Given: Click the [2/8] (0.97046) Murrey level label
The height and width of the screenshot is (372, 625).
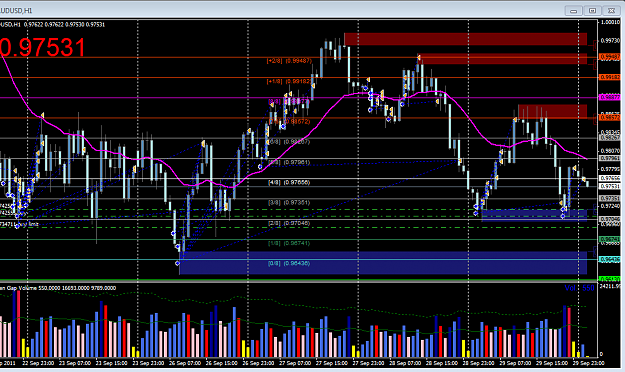Looking at the screenshot, I should (289, 223).
